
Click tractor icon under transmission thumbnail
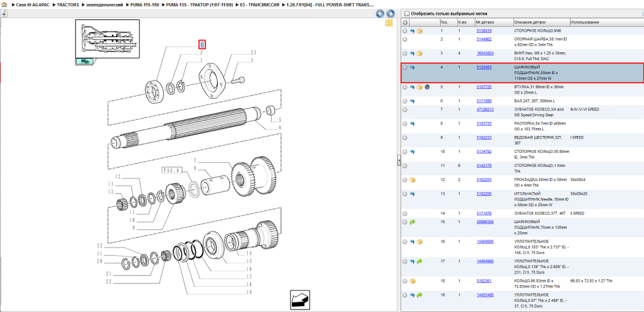84,61
